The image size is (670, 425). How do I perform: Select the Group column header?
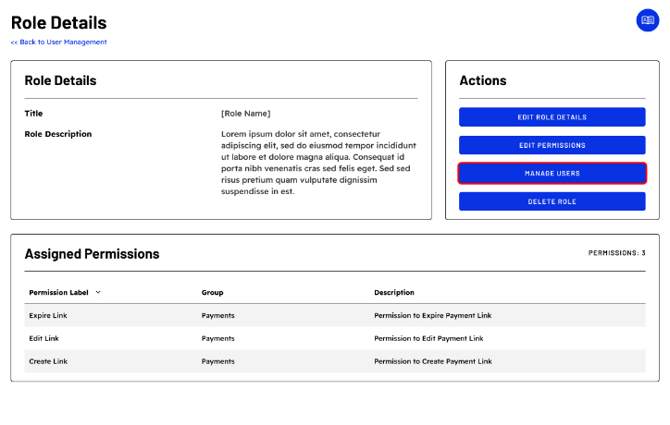[x=212, y=293]
